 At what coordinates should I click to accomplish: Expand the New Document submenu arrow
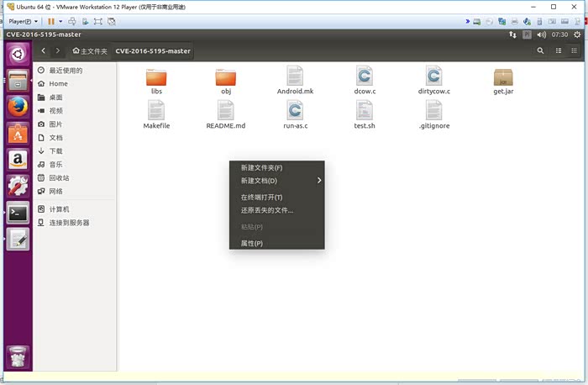(x=319, y=181)
